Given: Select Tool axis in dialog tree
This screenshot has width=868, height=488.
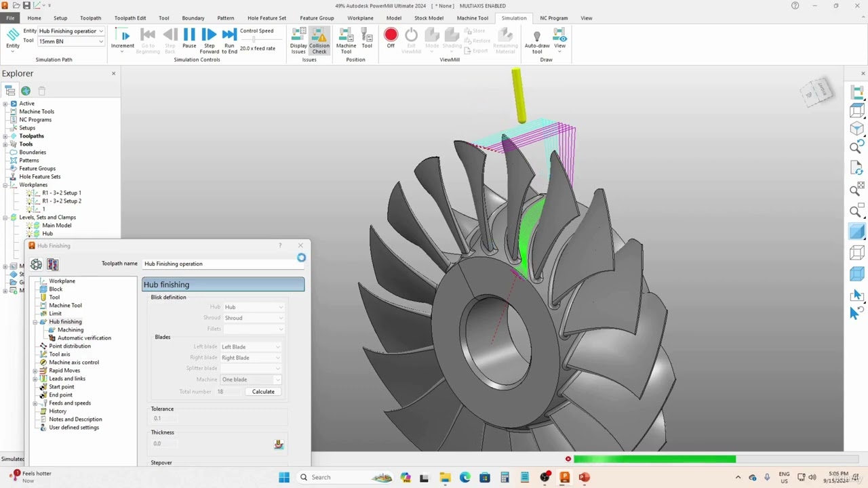Looking at the screenshot, I should tap(60, 354).
